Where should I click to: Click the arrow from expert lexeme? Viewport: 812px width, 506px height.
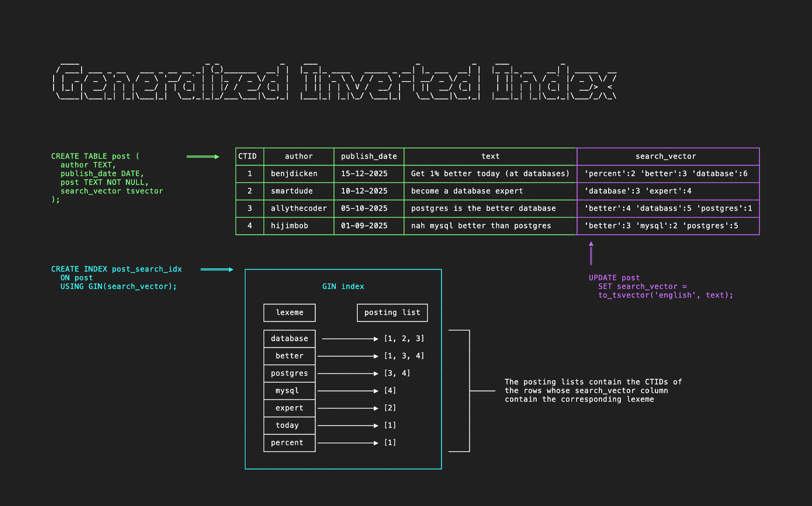348,408
